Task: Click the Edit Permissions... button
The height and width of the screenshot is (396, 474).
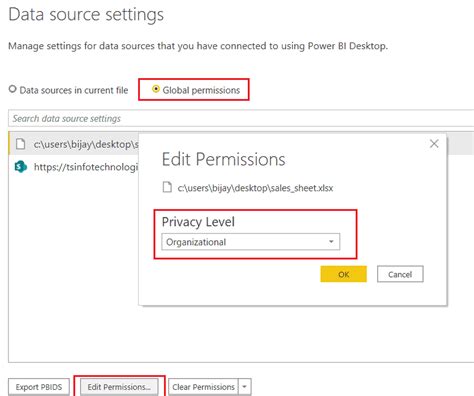Action: click(x=119, y=387)
